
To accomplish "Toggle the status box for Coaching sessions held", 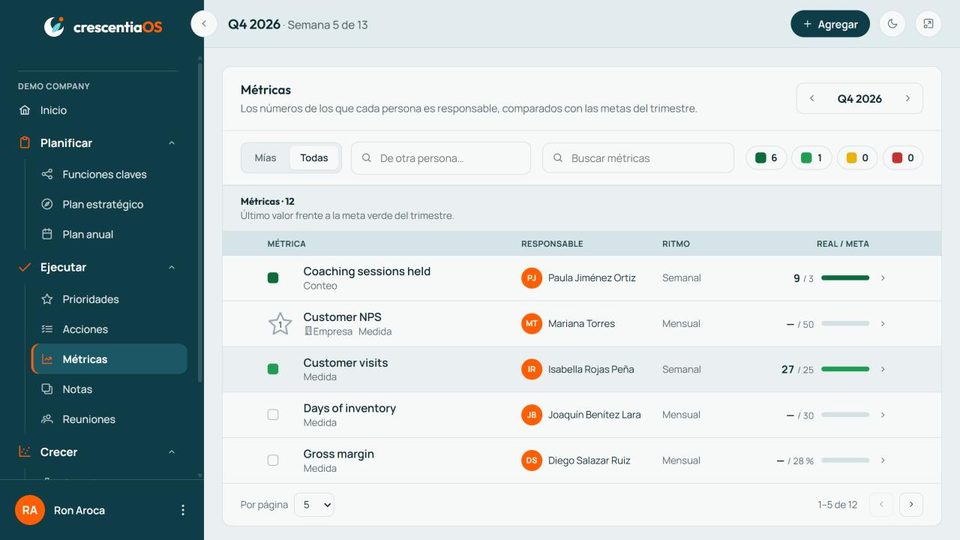I will (273, 278).
